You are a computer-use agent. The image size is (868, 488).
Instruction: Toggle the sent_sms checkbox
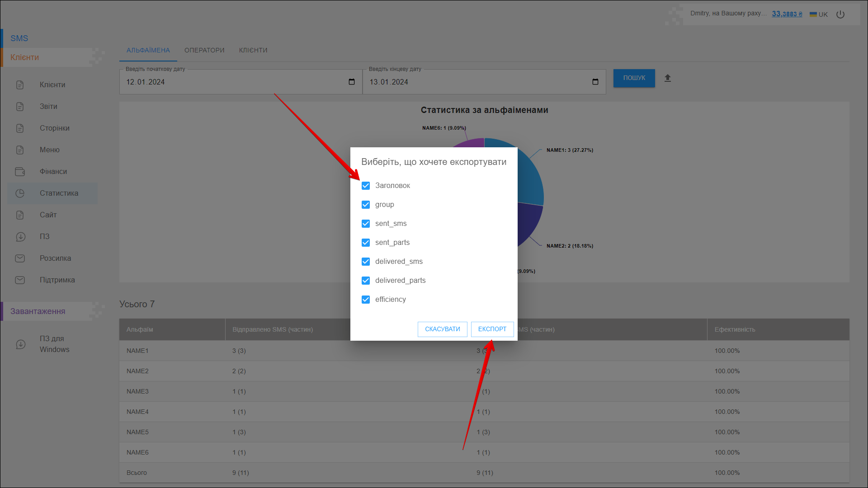(x=366, y=224)
